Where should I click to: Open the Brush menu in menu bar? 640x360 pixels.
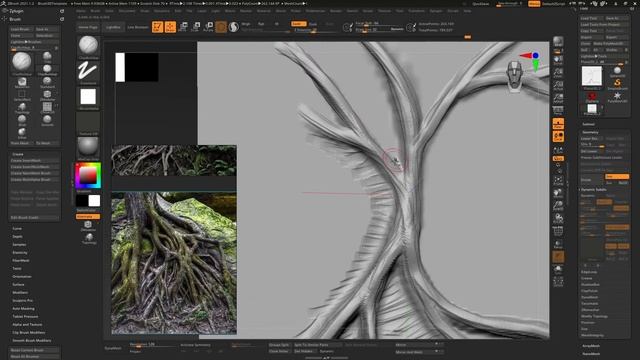pos(95,11)
